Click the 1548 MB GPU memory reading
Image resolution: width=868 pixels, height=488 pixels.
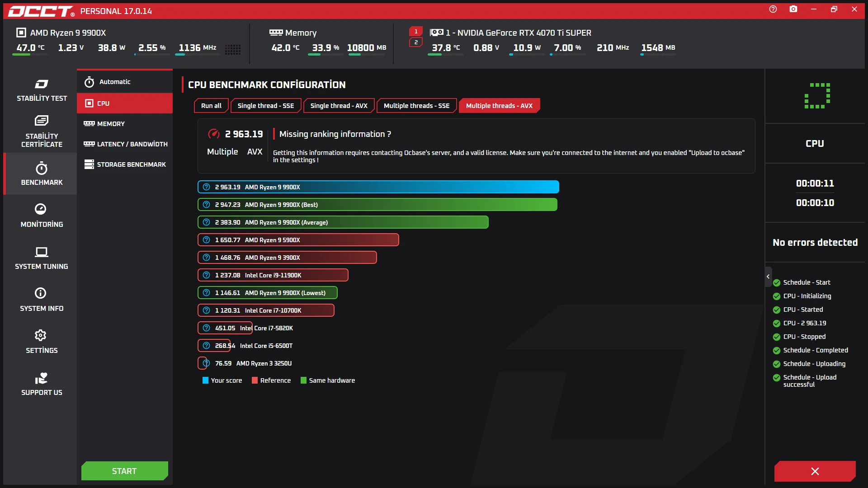point(658,48)
